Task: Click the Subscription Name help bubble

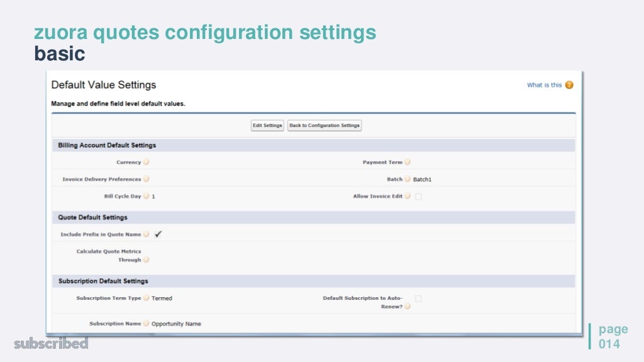Action: pyautogui.click(x=146, y=324)
